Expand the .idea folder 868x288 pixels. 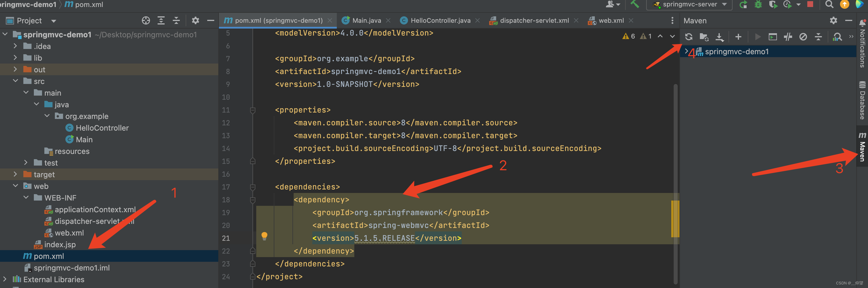pyautogui.click(x=15, y=46)
